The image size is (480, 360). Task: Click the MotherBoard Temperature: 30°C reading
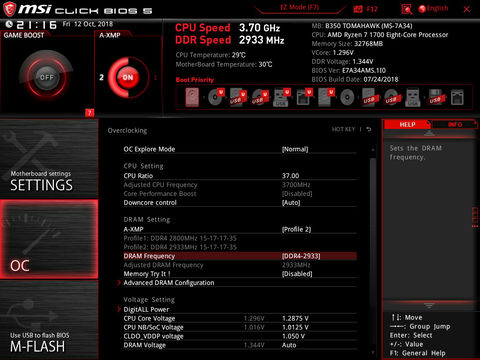[224, 64]
